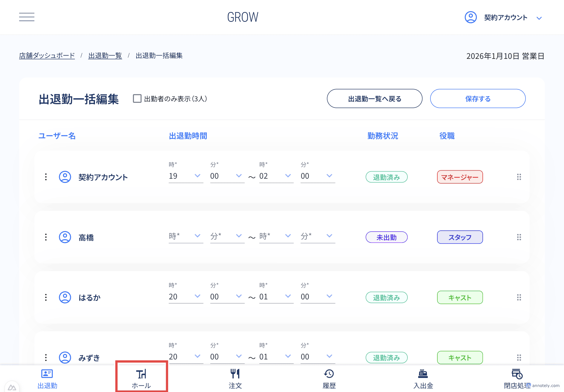564x392 pixels.
Task: Open the minute dropdown in 高橋's row
Action: tap(238, 236)
